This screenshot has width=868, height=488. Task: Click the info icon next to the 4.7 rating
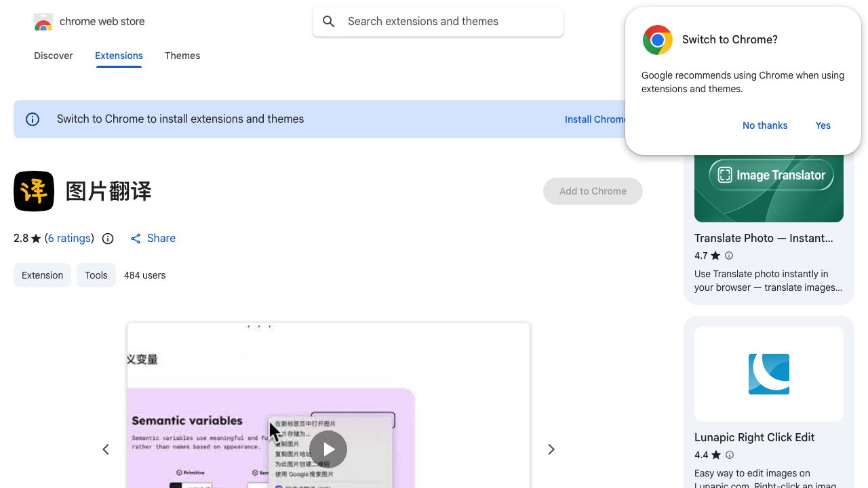(x=729, y=256)
